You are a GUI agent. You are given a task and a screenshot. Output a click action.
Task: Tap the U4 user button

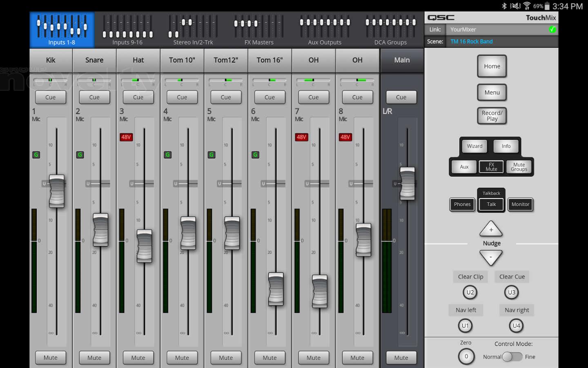(516, 326)
